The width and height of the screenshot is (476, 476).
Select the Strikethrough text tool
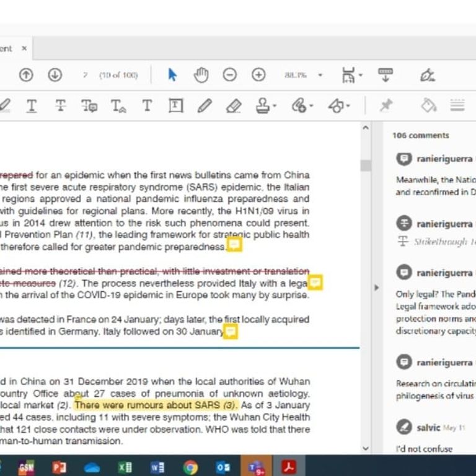click(60, 106)
